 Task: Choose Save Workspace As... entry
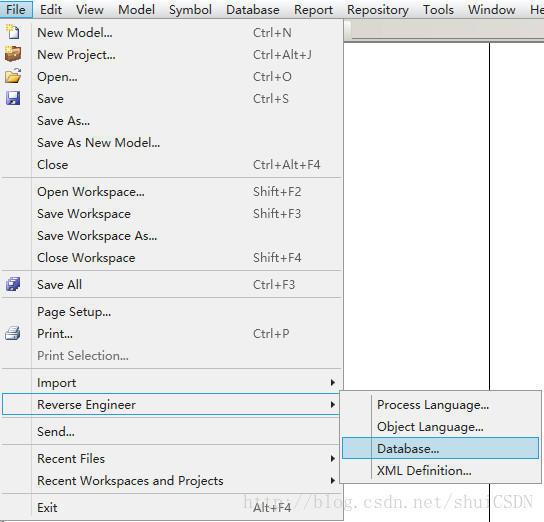(172, 236)
